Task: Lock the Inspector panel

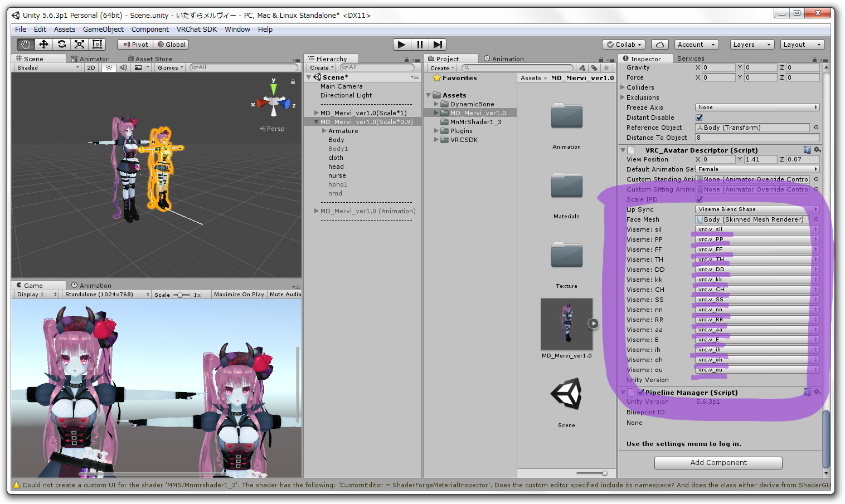Action: (814, 60)
